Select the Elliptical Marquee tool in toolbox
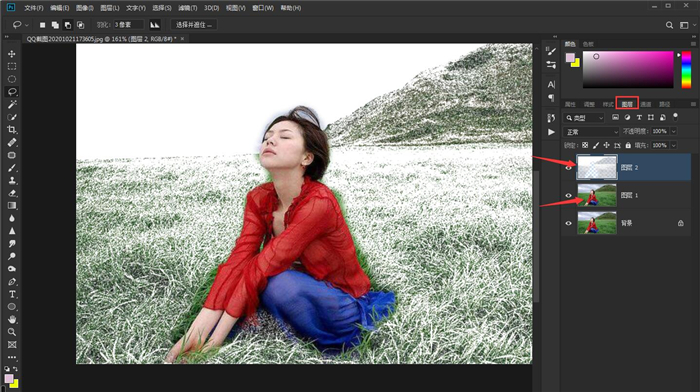700x392 pixels. coord(12,79)
